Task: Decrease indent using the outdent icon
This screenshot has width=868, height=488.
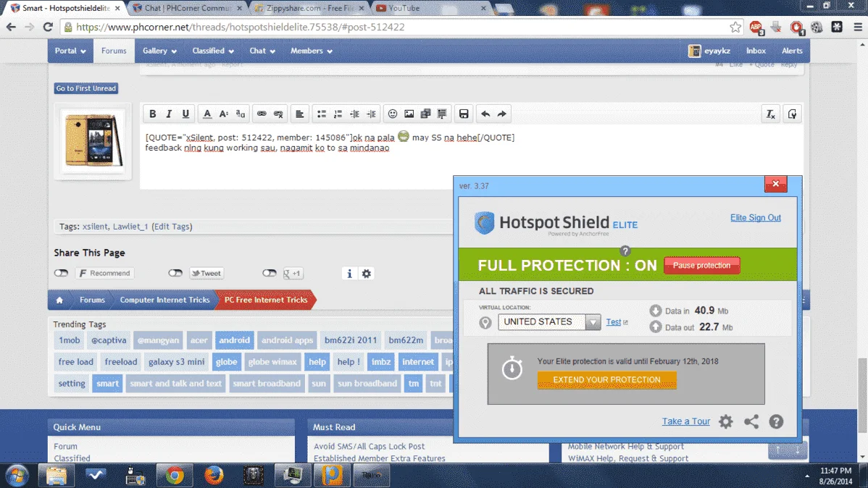Action: [x=354, y=114]
